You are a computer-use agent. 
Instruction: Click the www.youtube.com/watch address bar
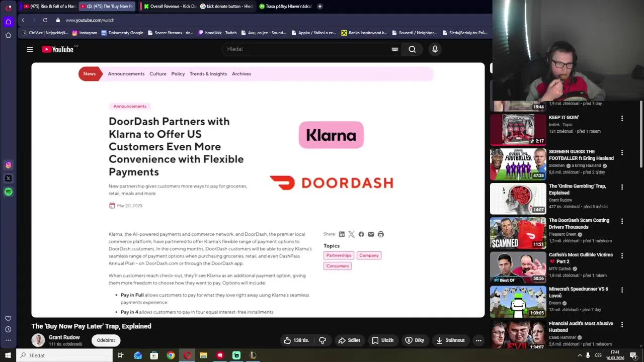point(90,20)
